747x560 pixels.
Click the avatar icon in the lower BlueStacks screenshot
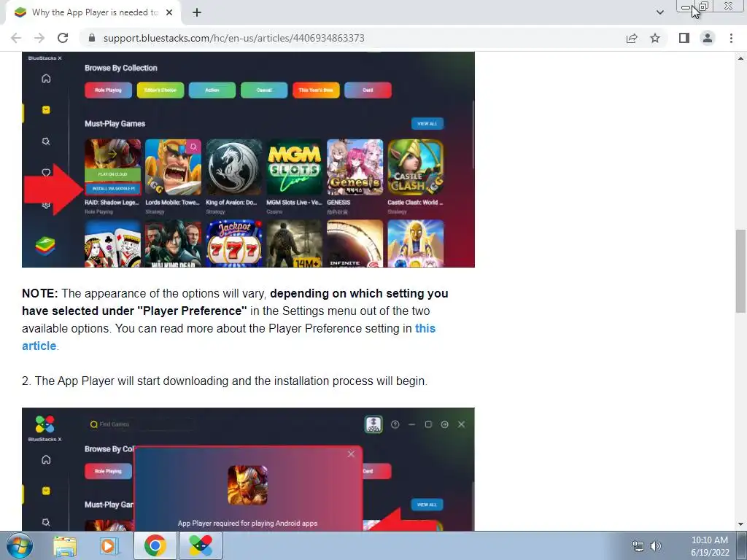[x=373, y=424]
